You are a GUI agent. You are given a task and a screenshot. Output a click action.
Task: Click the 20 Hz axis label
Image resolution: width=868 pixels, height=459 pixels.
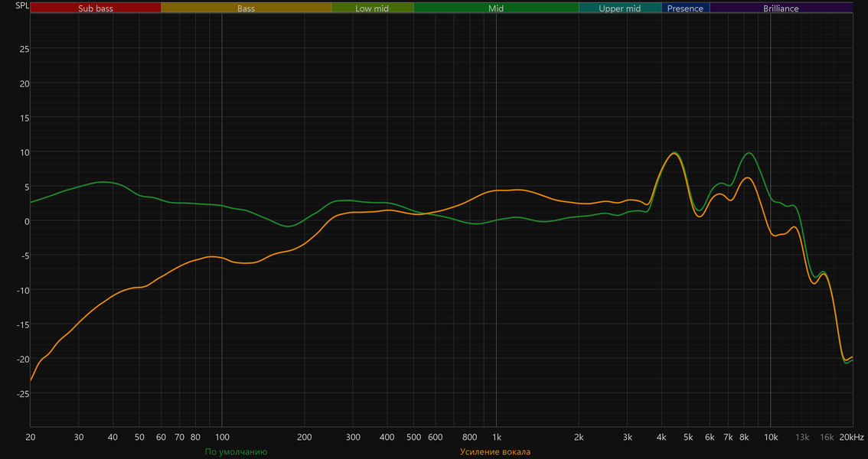point(31,438)
